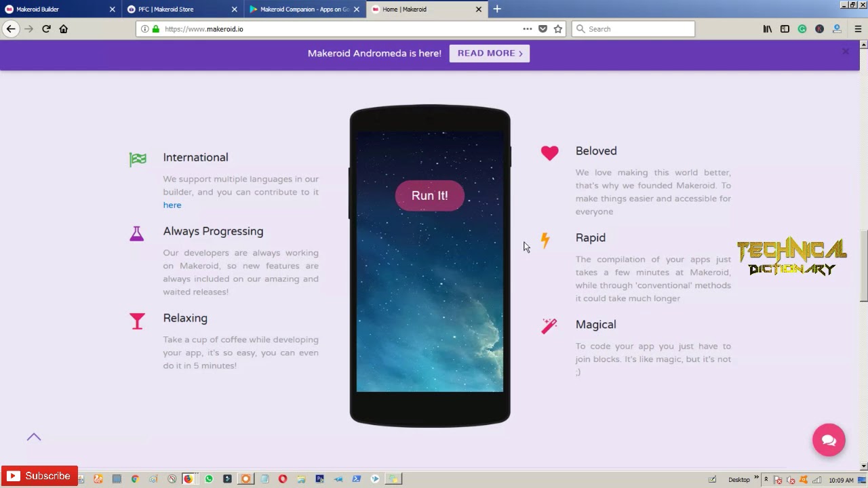
Task: Click the muted volume tray icon
Action: (791, 480)
